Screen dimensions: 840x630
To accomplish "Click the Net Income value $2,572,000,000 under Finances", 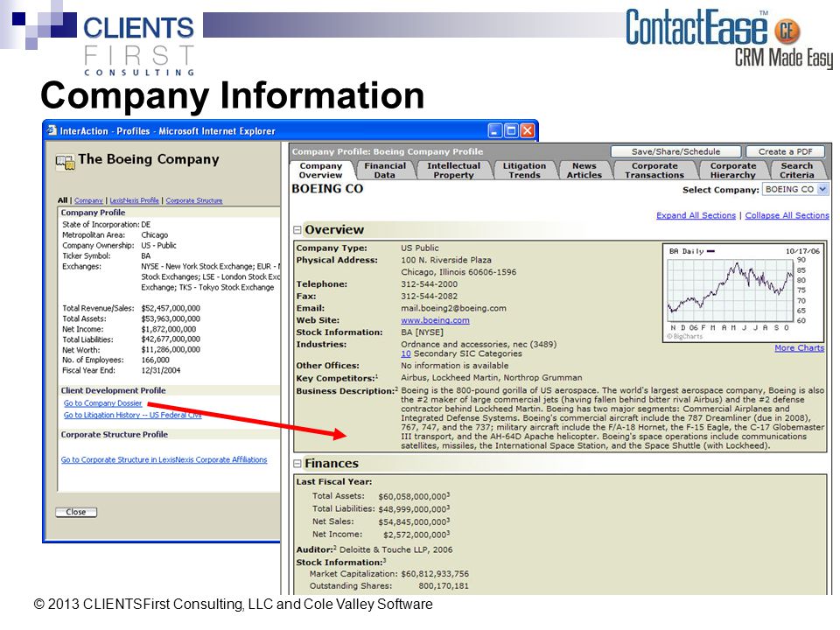I will [x=416, y=535].
